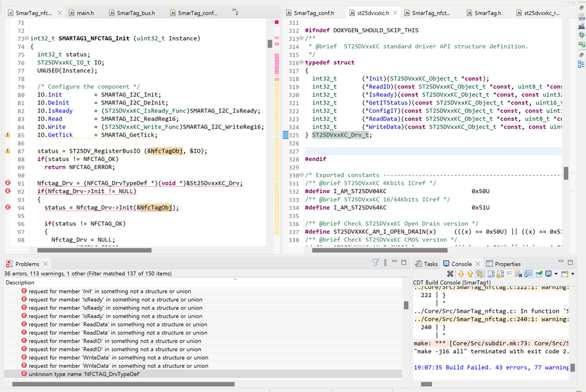The width and height of the screenshot is (586, 392).
Task: Click the Remove All Terminated Launches X icon in Console
Action: pos(450,274)
